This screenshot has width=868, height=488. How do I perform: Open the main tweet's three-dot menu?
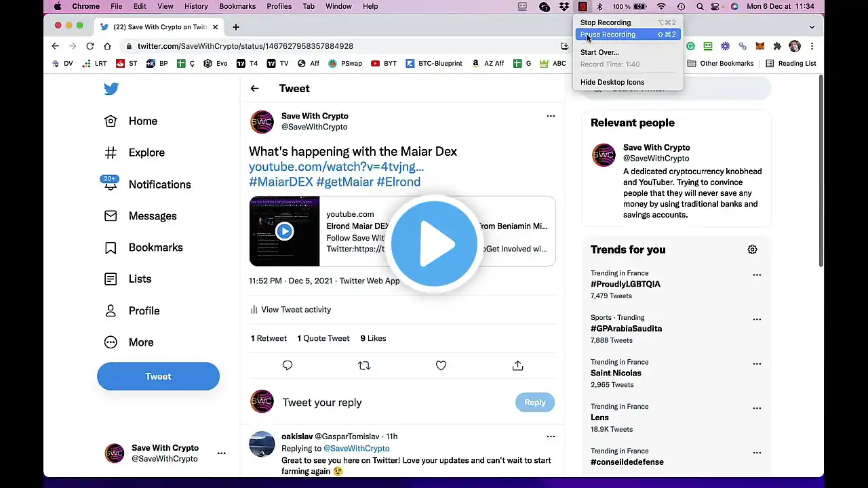551,116
